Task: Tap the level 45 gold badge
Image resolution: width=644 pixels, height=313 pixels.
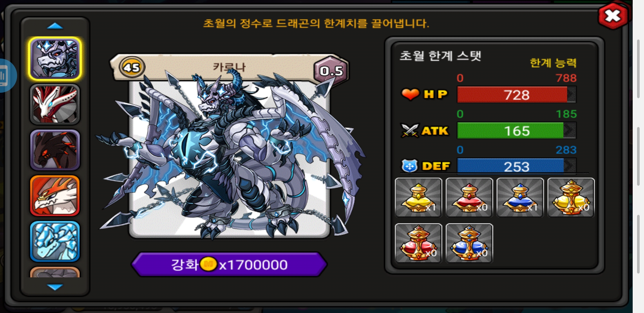Action: click(x=132, y=67)
